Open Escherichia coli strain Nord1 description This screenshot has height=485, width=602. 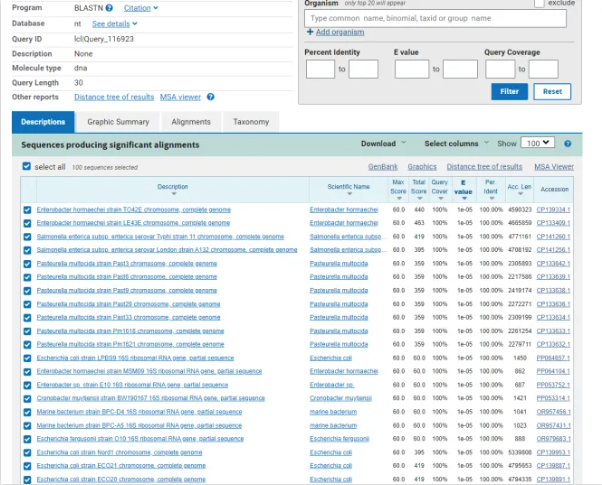click(119, 452)
